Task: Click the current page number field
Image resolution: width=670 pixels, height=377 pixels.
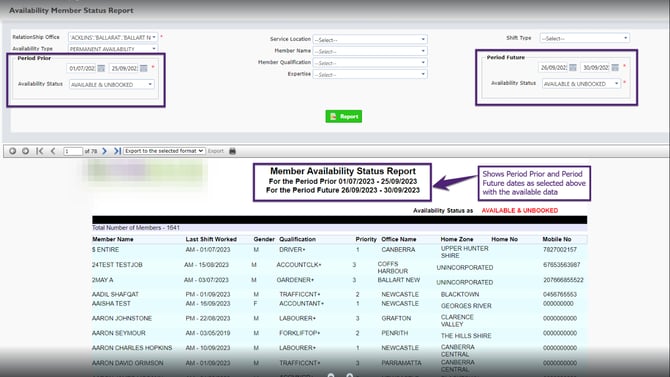Action: [73, 151]
